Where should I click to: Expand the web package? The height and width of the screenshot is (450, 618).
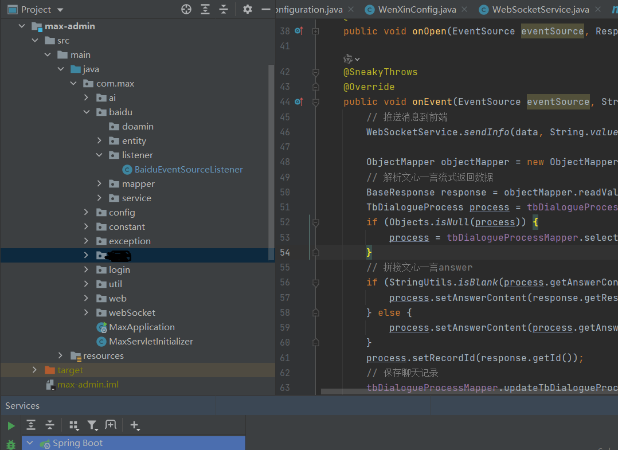86,298
